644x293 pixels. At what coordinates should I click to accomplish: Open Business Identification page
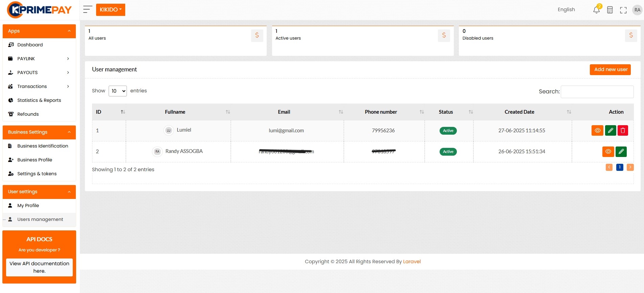tap(39, 146)
